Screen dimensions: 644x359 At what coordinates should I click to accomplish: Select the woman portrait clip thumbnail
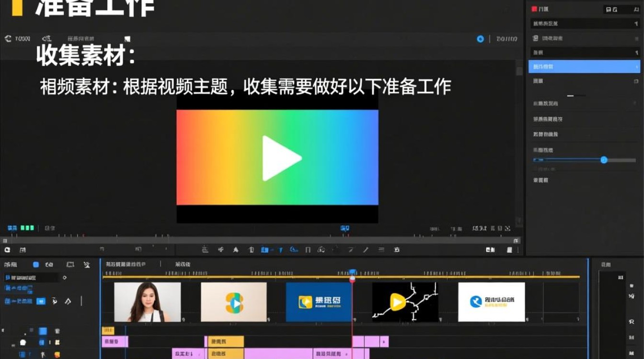tap(148, 302)
